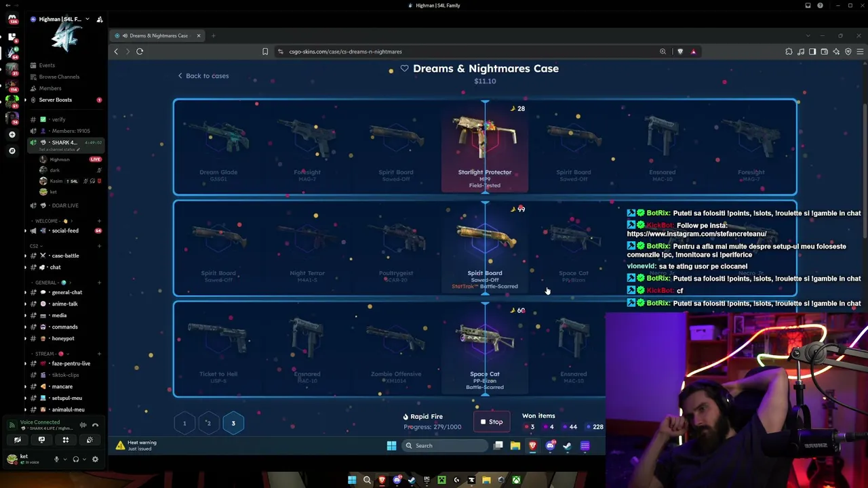Open voice activities launcher
Screen dimensions: 868x488
[x=66, y=440]
